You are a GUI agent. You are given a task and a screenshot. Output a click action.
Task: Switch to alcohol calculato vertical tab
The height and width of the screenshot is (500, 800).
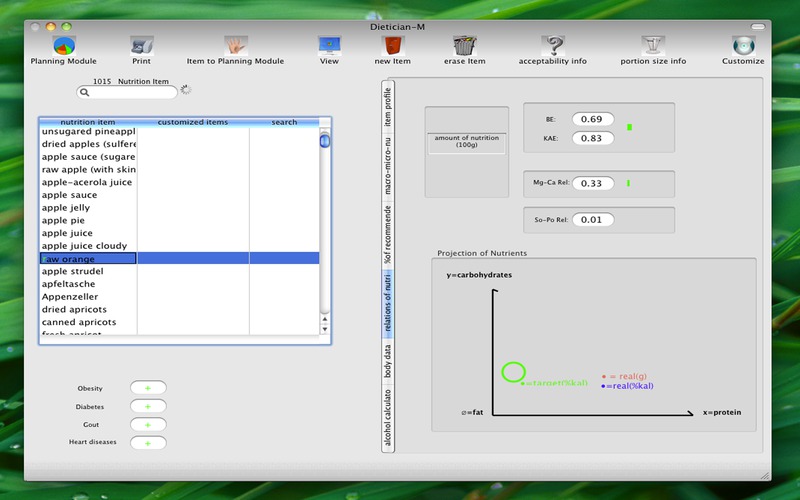coord(388,417)
